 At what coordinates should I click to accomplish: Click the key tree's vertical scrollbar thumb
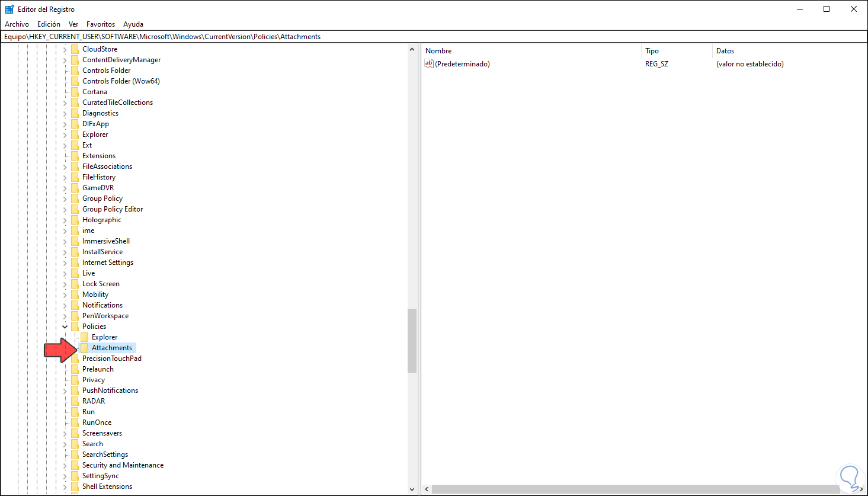412,341
